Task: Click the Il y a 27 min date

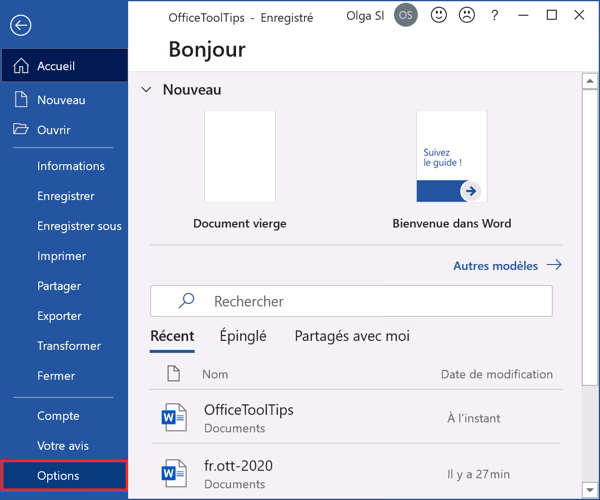Action: pyautogui.click(x=478, y=474)
